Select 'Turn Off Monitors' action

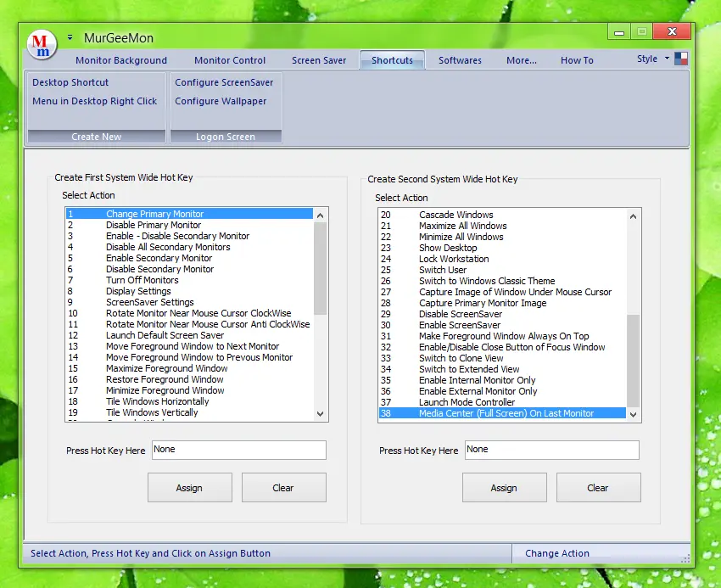189,280
